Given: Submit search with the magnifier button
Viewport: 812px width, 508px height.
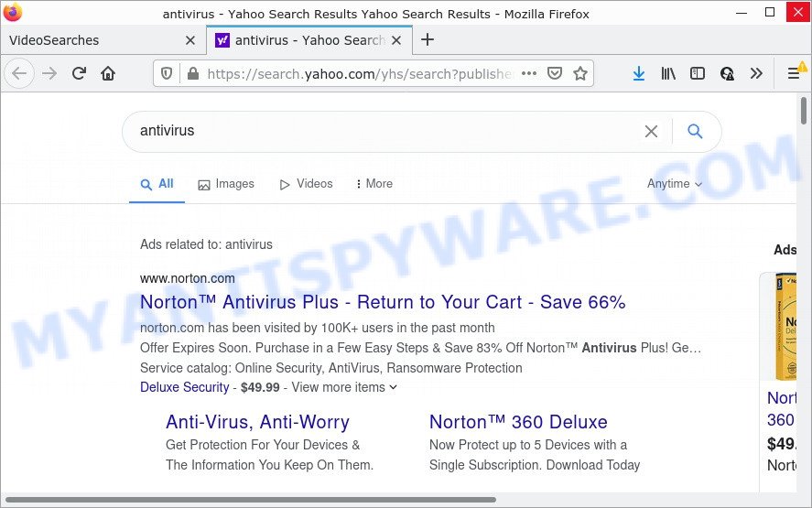Looking at the screenshot, I should click(x=695, y=131).
